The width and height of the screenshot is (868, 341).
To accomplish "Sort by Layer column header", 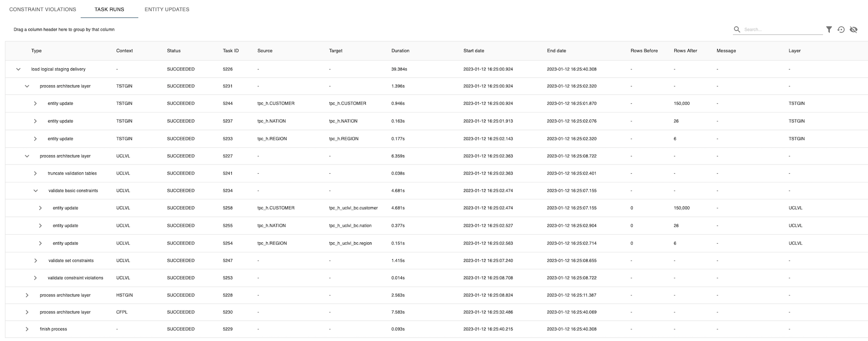I will point(794,51).
